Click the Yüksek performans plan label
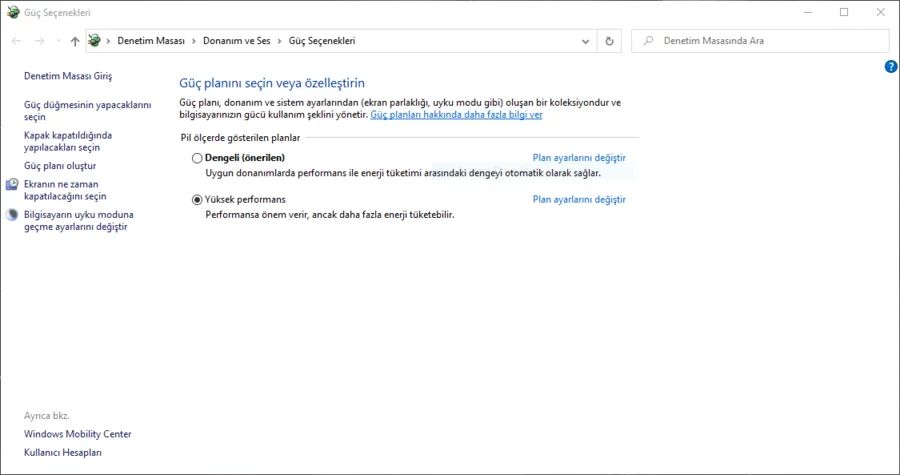The width and height of the screenshot is (900, 475). click(245, 199)
